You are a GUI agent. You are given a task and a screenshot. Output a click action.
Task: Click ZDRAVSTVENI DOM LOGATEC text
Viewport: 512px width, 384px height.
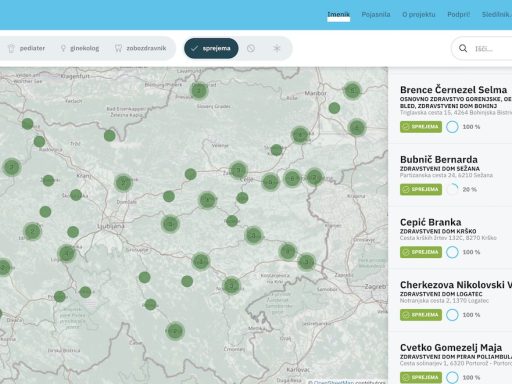pyautogui.click(x=441, y=294)
